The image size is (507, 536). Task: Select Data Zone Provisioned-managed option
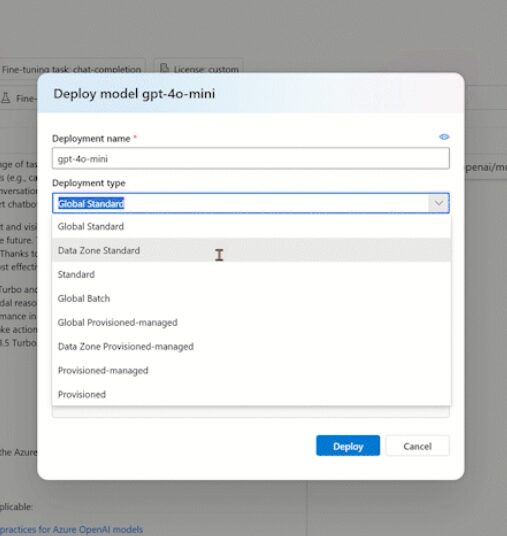(251, 346)
